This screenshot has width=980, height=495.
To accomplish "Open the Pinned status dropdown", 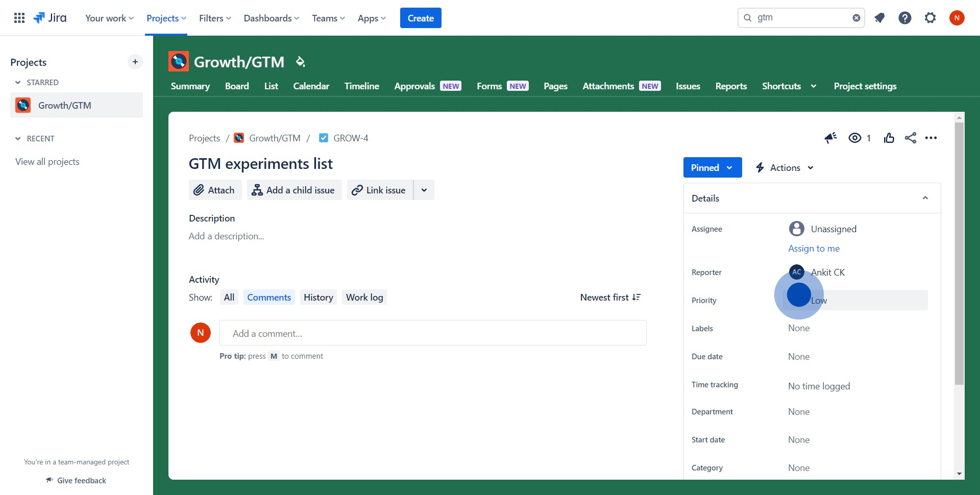I will (x=713, y=167).
